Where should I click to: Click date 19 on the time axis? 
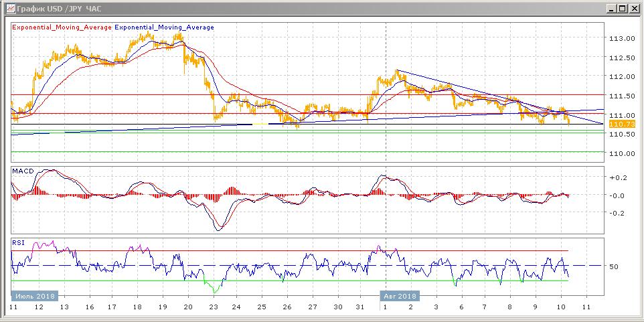click(163, 307)
